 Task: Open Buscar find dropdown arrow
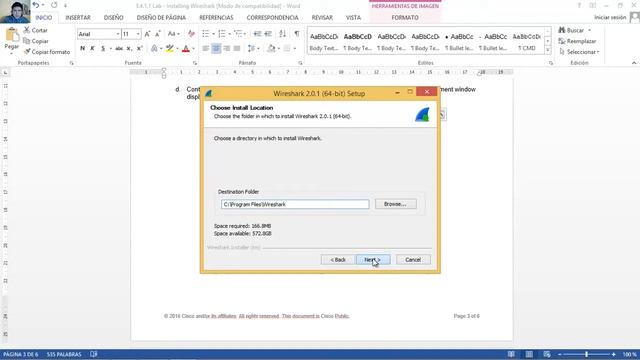[589, 30]
